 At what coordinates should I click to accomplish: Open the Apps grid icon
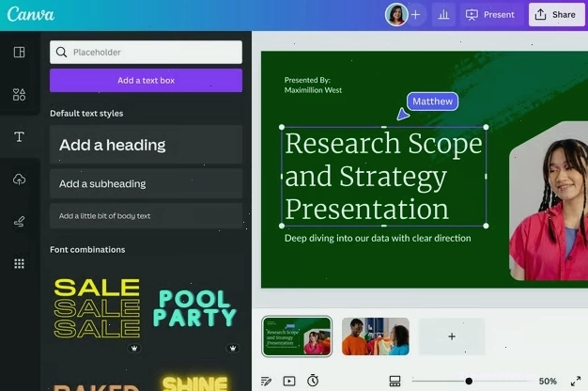19,263
